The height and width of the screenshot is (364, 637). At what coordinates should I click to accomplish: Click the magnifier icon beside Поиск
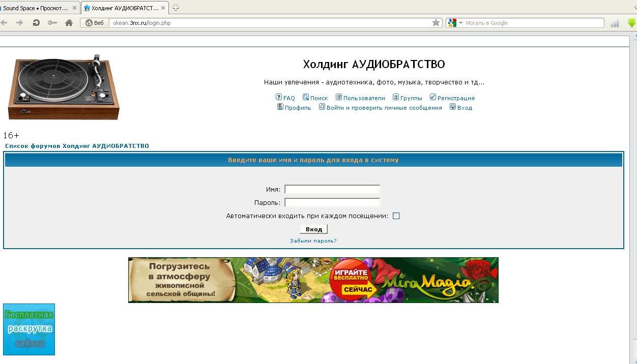306,97
